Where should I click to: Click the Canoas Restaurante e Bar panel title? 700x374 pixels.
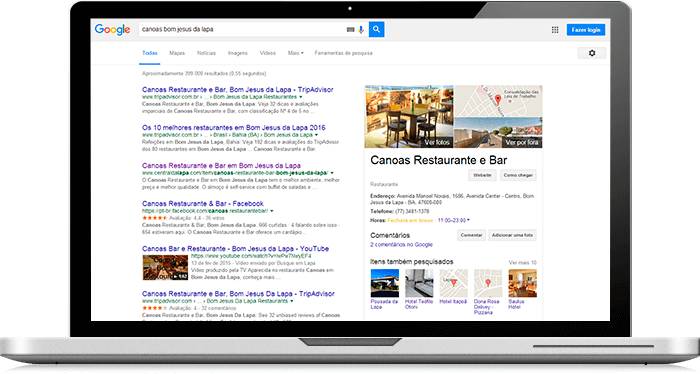coord(438,160)
